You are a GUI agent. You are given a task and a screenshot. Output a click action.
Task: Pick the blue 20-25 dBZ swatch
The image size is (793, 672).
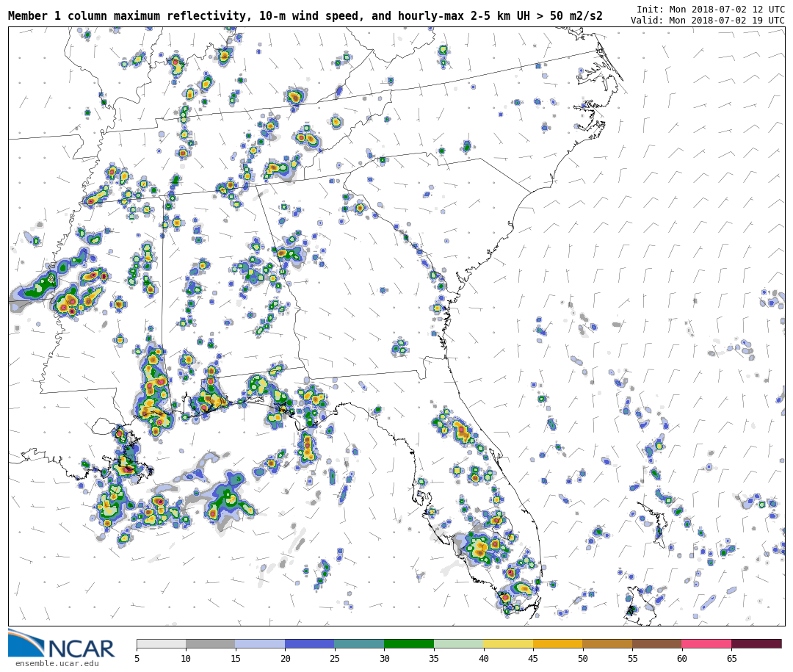pos(310,643)
